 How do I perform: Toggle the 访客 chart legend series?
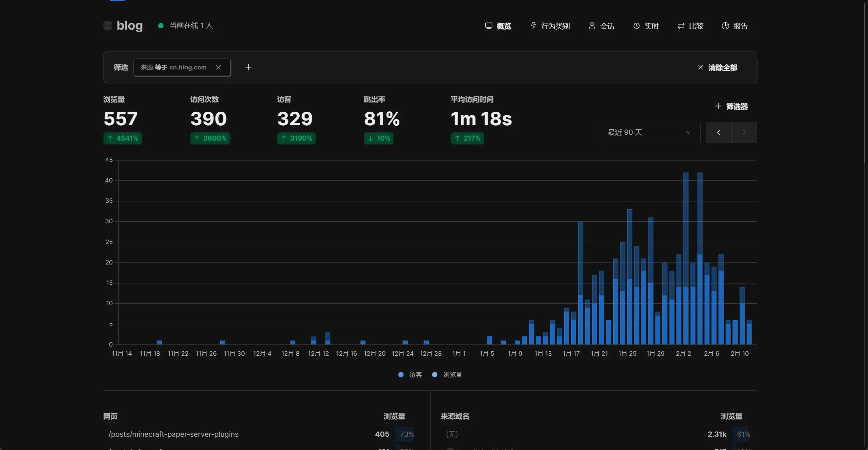click(410, 374)
